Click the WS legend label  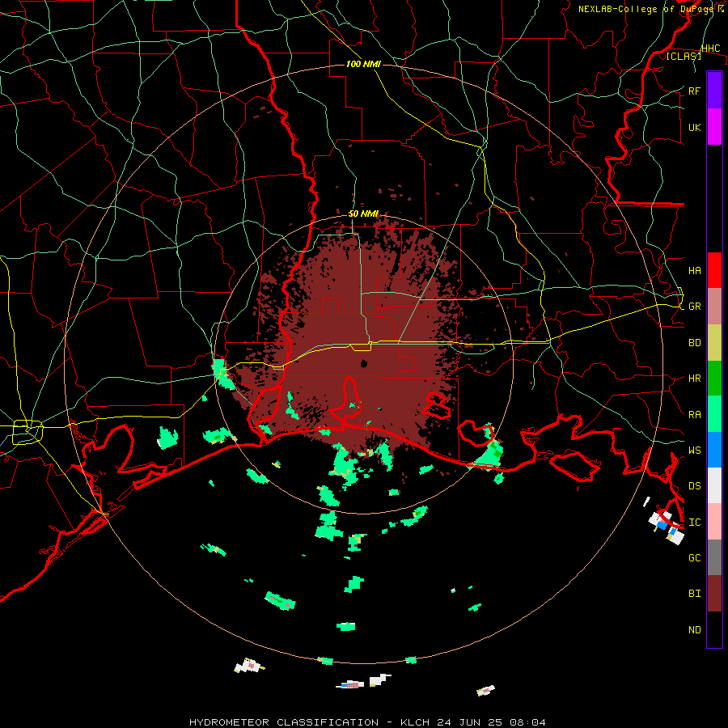(694, 450)
